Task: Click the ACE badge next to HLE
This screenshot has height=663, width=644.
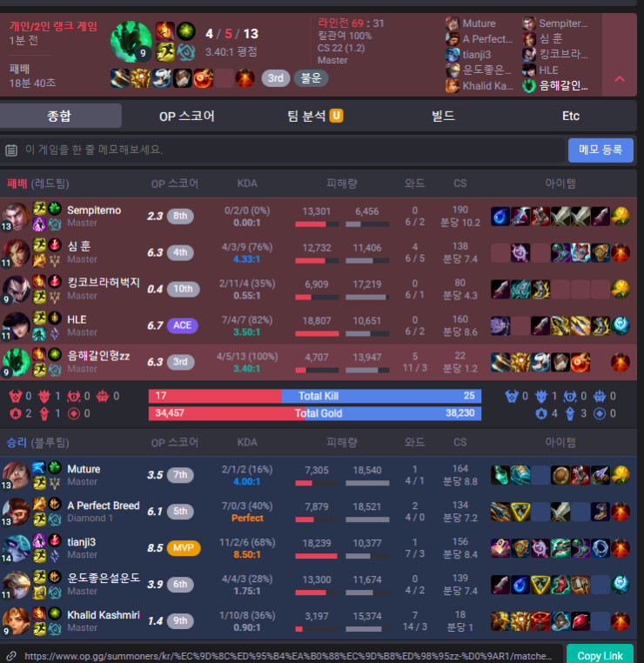Action: 182,325
